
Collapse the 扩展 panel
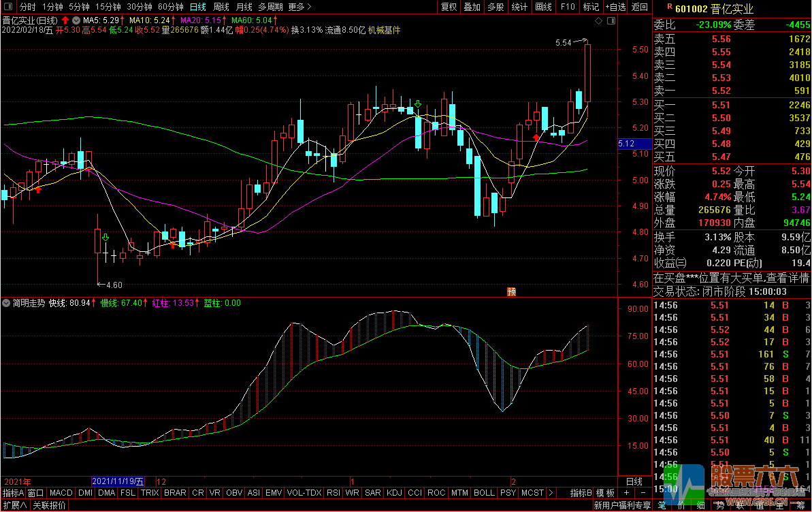[x=15, y=505]
